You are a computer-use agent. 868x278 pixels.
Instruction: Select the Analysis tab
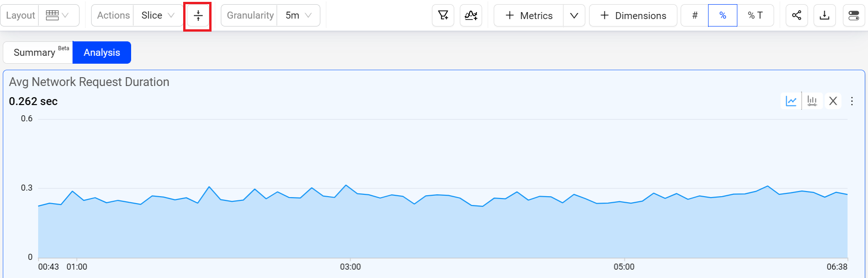(102, 53)
